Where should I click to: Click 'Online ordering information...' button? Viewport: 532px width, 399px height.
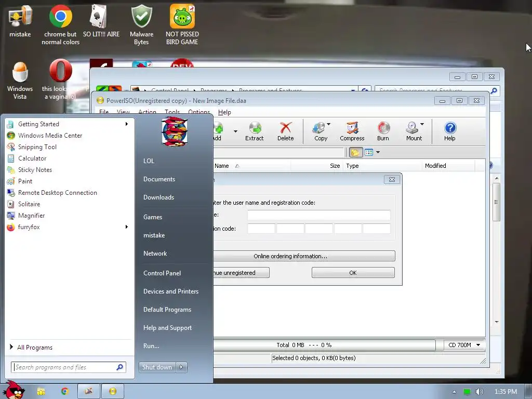tap(304, 256)
